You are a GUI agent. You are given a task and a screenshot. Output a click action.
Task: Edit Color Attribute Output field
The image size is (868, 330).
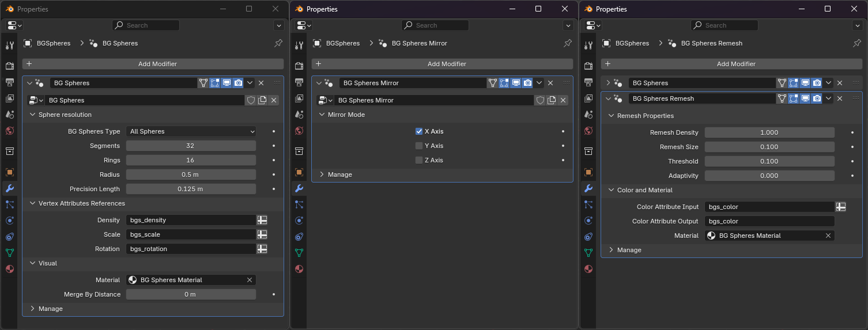click(769, 221)
